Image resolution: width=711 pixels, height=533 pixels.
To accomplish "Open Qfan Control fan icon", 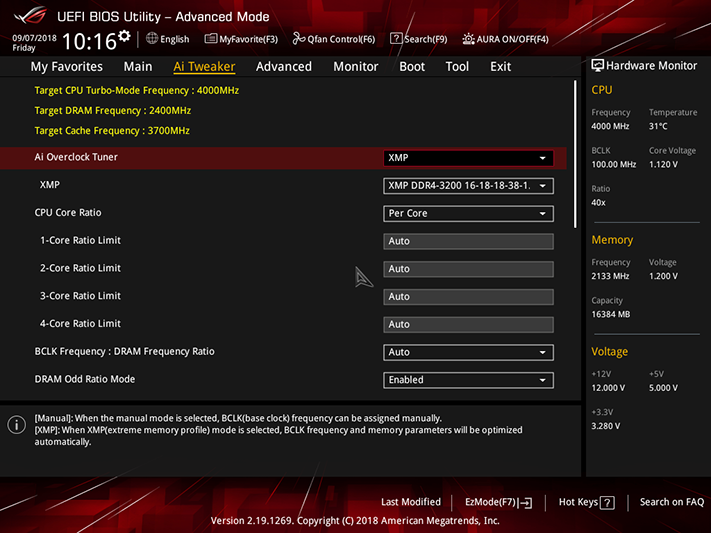I will click(x=299, y=39).
